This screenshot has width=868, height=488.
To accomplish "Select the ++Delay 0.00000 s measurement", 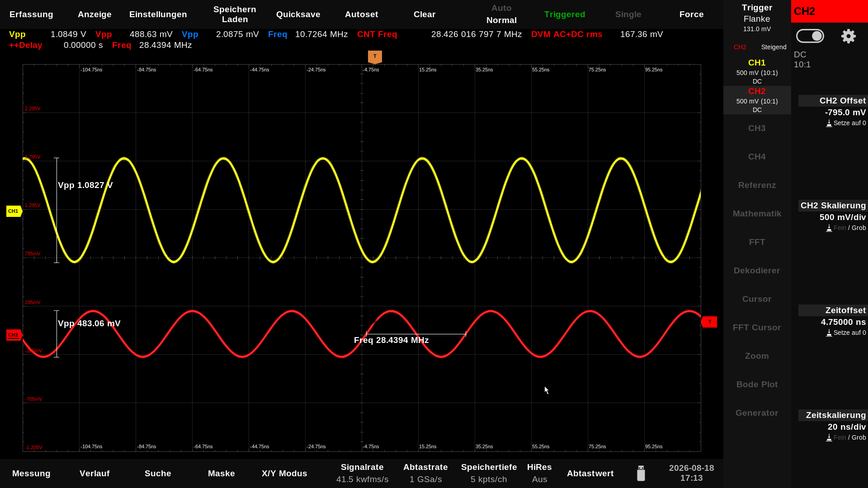I will [x=56, y=45].
